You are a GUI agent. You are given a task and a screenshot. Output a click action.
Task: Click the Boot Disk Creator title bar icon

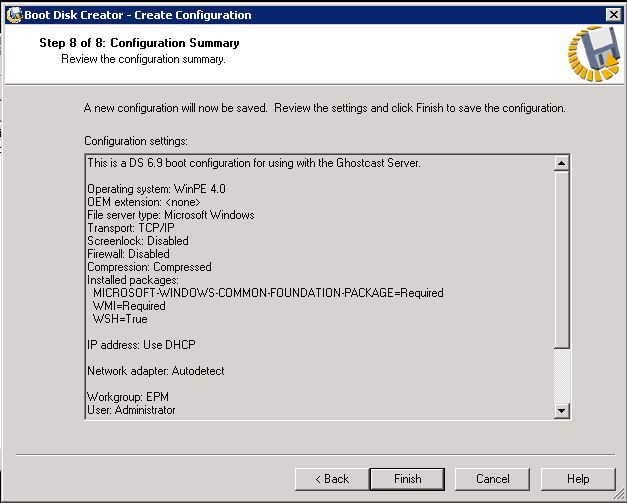point(14,15)
